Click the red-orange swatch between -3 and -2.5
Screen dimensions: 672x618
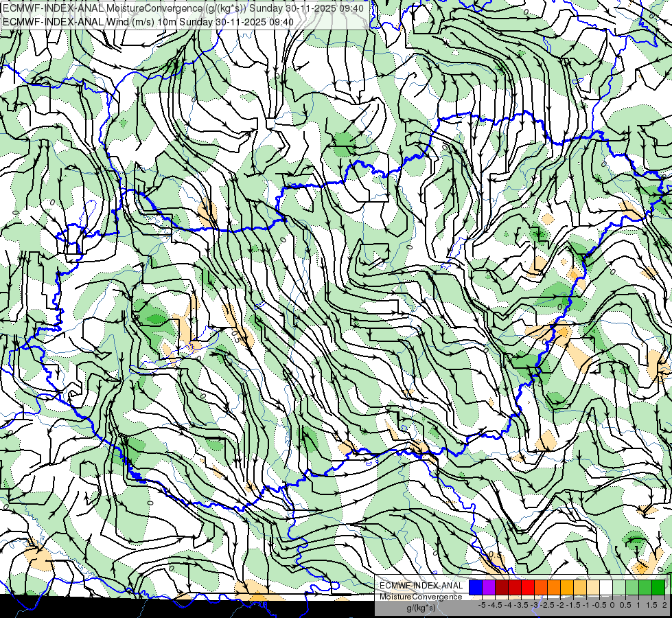tap(541, 588)
